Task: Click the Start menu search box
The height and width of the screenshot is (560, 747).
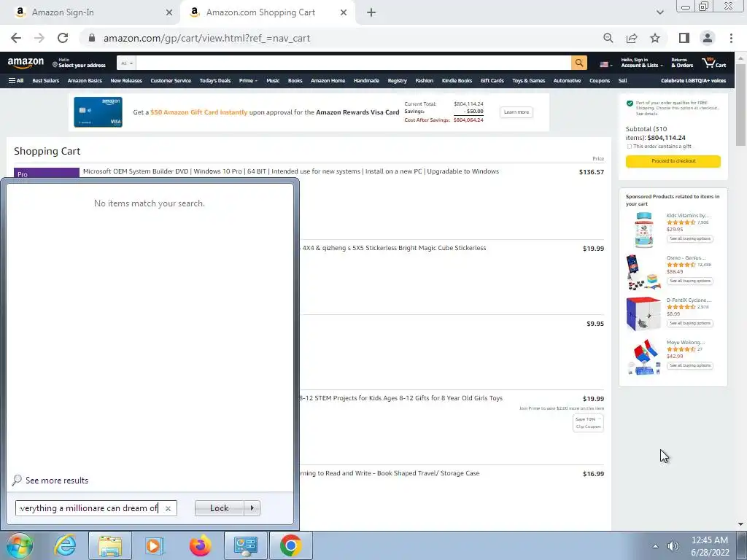Action: pyautogui.click(x=96, y=508)
